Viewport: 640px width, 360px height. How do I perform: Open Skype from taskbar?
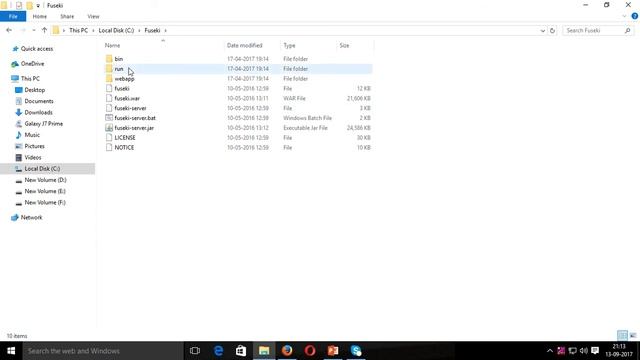pos(356,351)
